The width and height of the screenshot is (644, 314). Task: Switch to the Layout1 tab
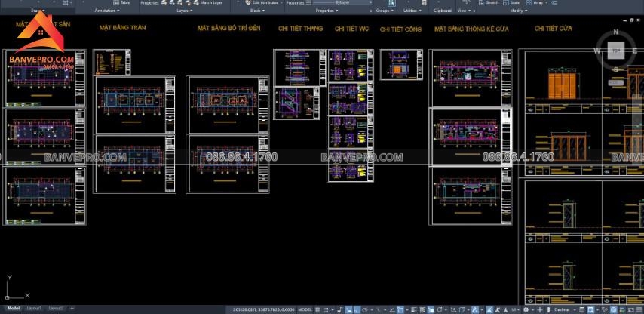click(x=34, y=308)
